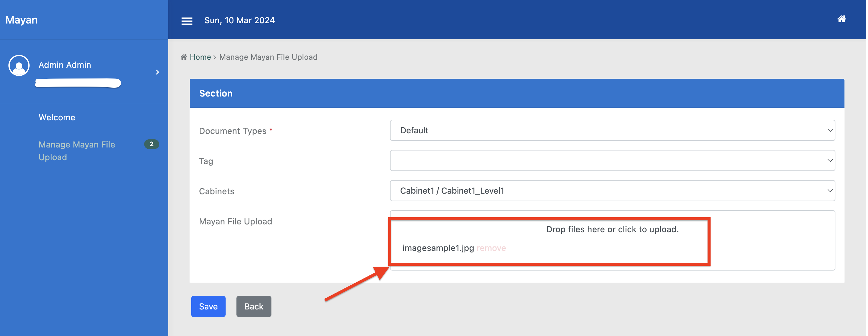Open the Document Types dropdown
The width and height of the screenshot is (868, 336).
[x=612, y=130]
